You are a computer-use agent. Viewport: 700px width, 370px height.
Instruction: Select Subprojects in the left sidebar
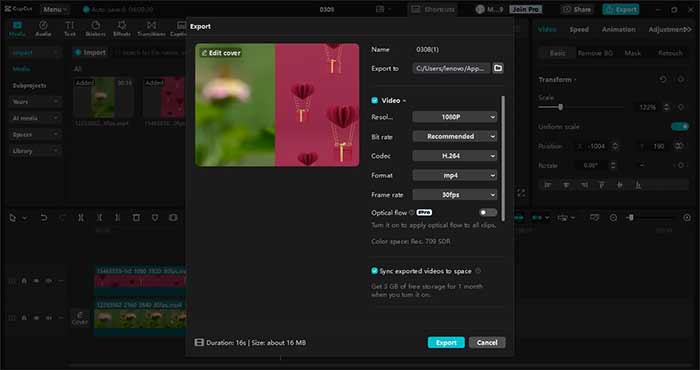coord(29,85)
